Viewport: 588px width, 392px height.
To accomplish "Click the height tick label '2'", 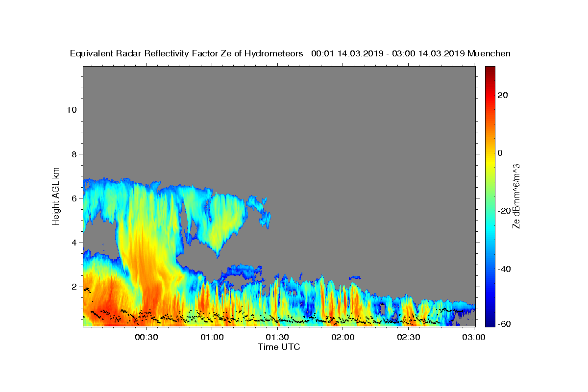I will point(73,286).
